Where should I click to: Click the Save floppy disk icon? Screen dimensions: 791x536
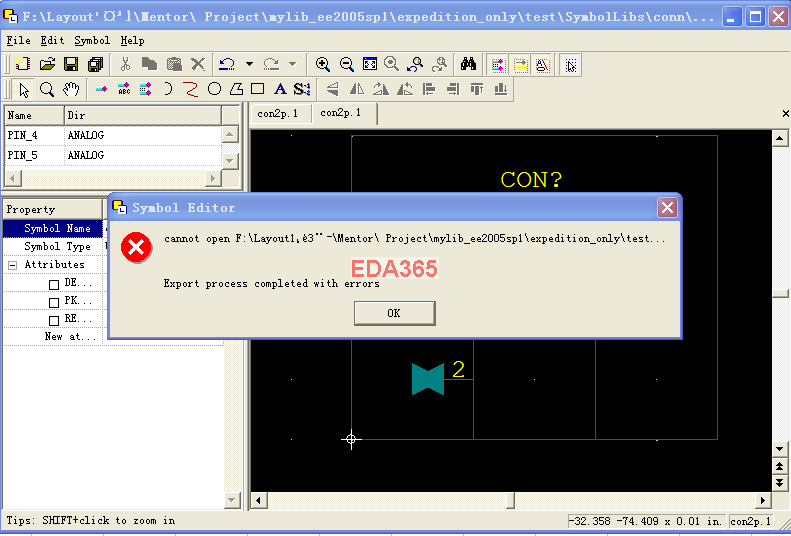click(71, 64)
